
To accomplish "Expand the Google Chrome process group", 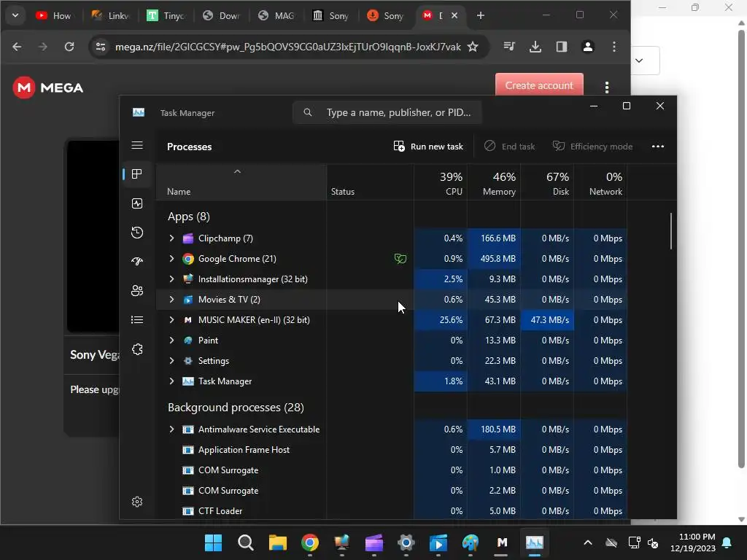I will pos(172,259).
